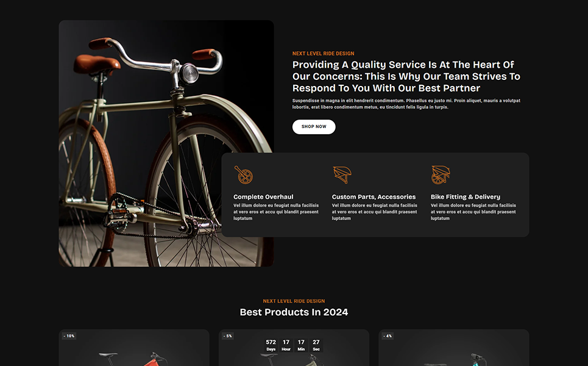Click orange NEXT LEVEL RIDE DESIGN label above headline
Viewport: 588px width, 366px height.
(x=324, y=54)
